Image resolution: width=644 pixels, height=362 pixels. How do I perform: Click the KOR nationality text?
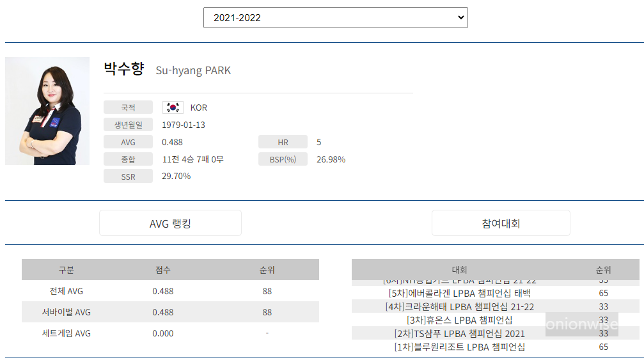tap(199, 107)
